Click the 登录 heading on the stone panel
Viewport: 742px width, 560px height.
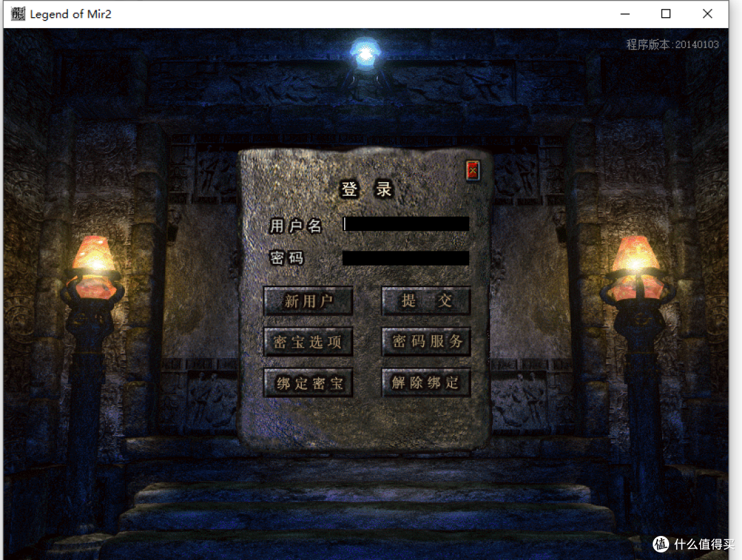coord(367,190)
